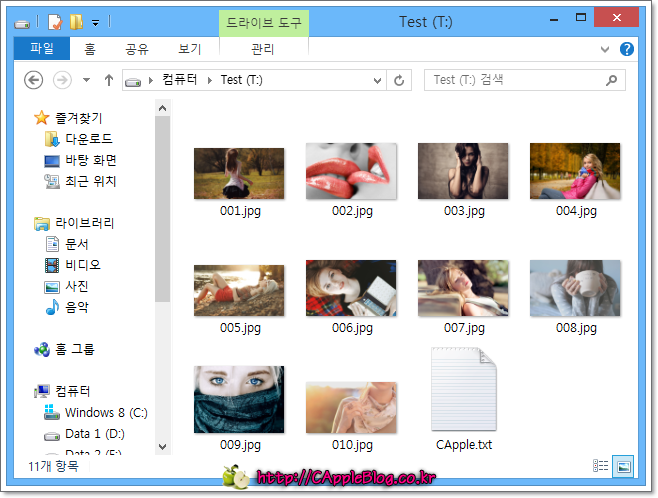Viewport: 658px width, 498px height.
Task: Open the Windows 8 (C:) drive
Action: (106, 412)
